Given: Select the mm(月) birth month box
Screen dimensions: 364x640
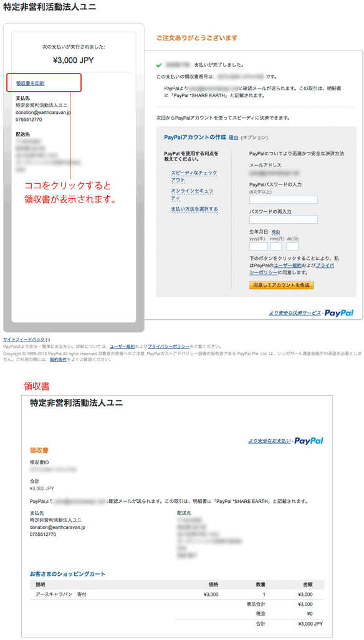Looking at the screenshot, I should (x=276, y=246).
